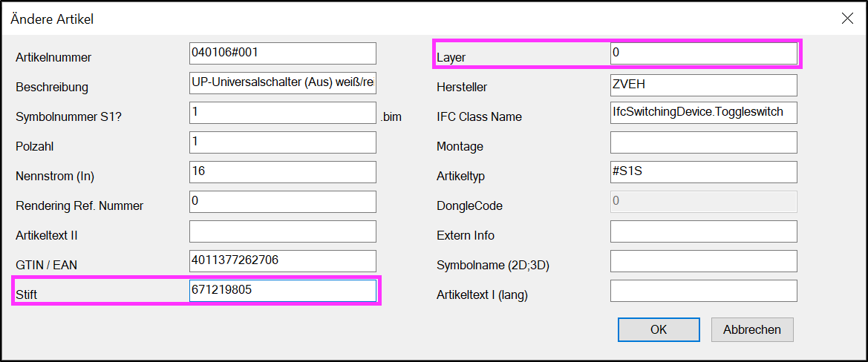Viewport: 868px width, 362px height.
Task: Focus the empty Artikeltext II field
Action: 282,231
